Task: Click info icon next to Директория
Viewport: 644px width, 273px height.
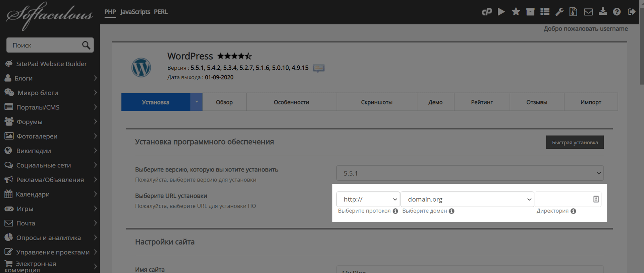Action: pos(574,211)
